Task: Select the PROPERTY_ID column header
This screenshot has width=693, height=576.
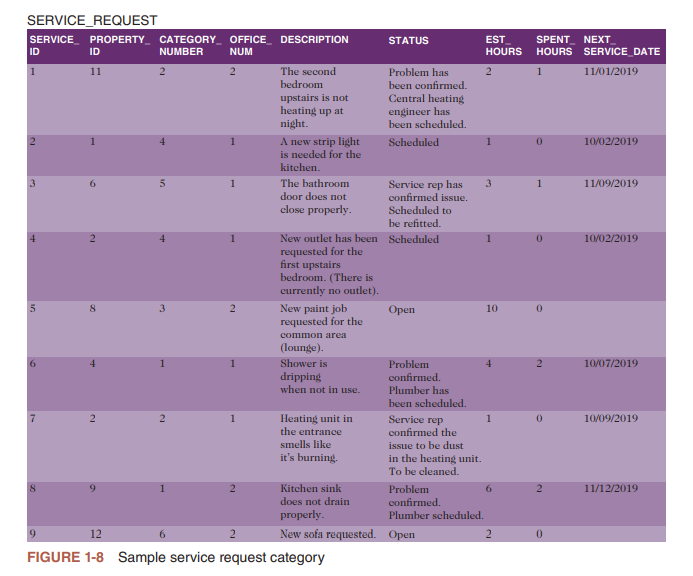Action: pos(120,46)
